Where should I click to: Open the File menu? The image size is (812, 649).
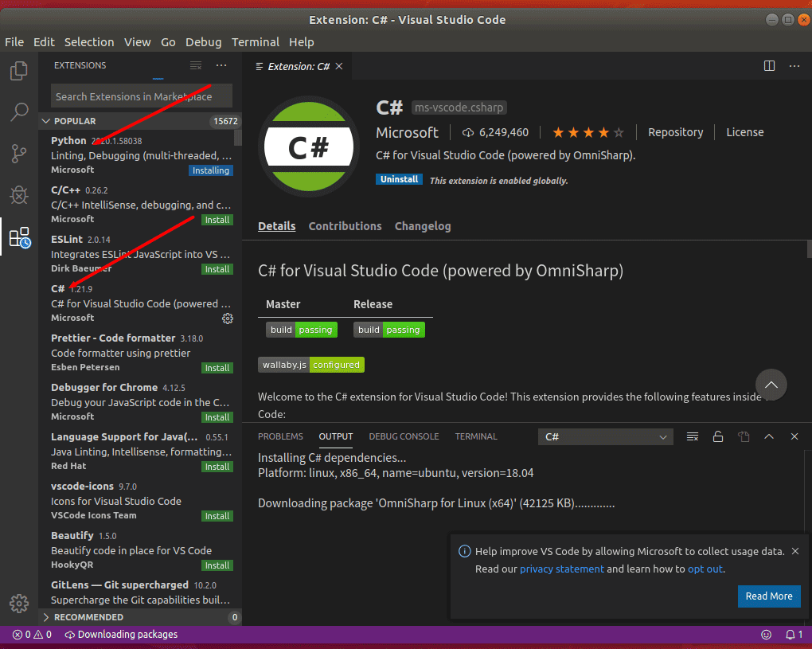[x=14, y=42]
